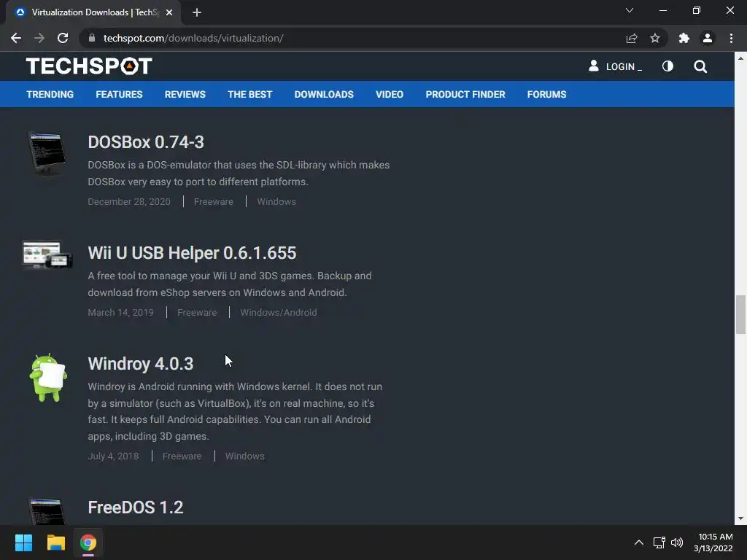The width and height of the screenshot is (747, 560).
Task: Open the PRODUCT FINDER menu item
Action: (465, 94)
